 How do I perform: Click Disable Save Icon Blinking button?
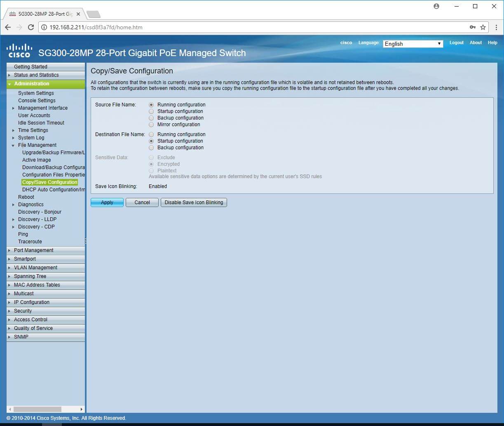point(194,202)
